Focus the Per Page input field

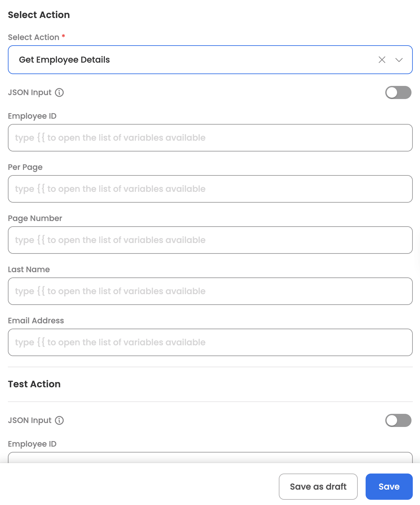[210, 189]
